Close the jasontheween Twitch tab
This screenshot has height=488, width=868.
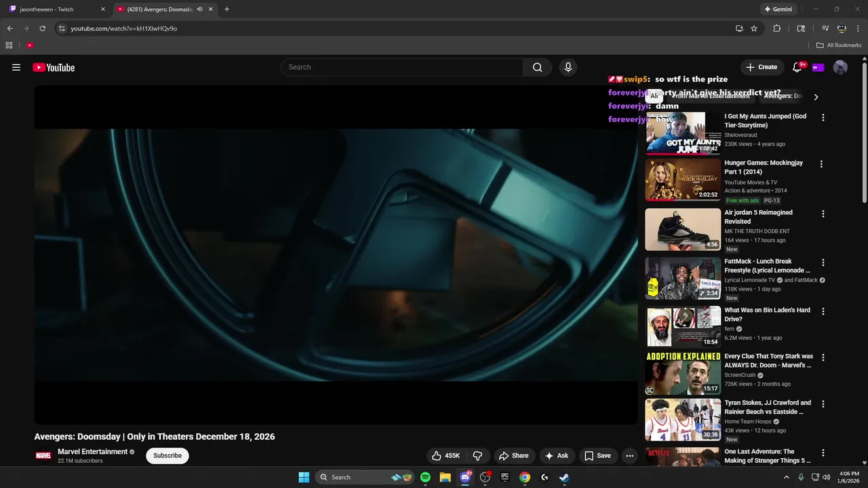tap(103, 9)
